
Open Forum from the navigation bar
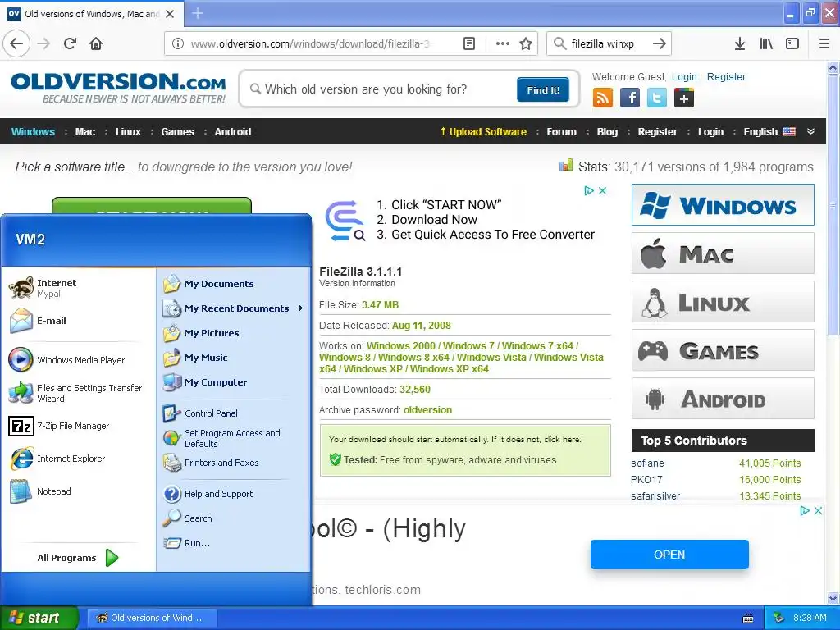[x=561, y=132]
